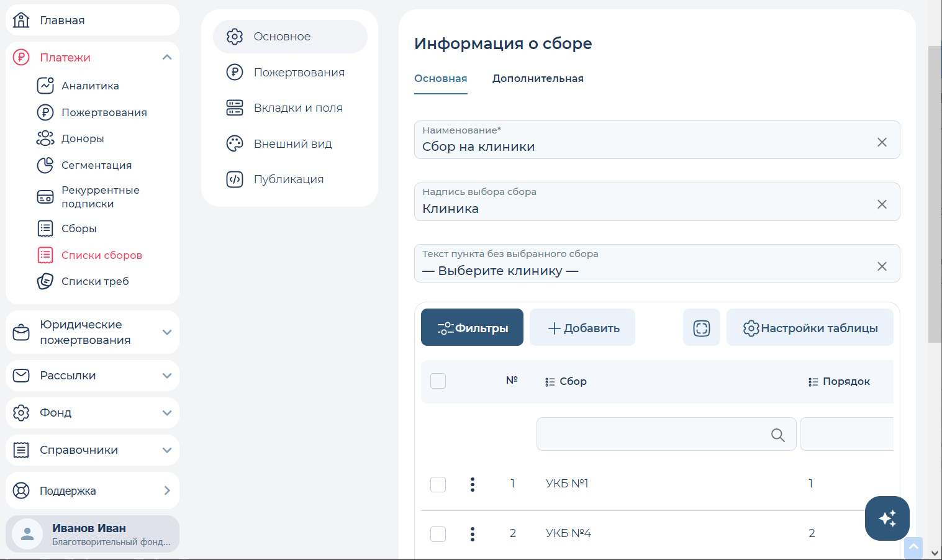Click Пожертвования ruble icon in left sidebar
The width and height of the screenshot is (942, 560).
point(45,112)
